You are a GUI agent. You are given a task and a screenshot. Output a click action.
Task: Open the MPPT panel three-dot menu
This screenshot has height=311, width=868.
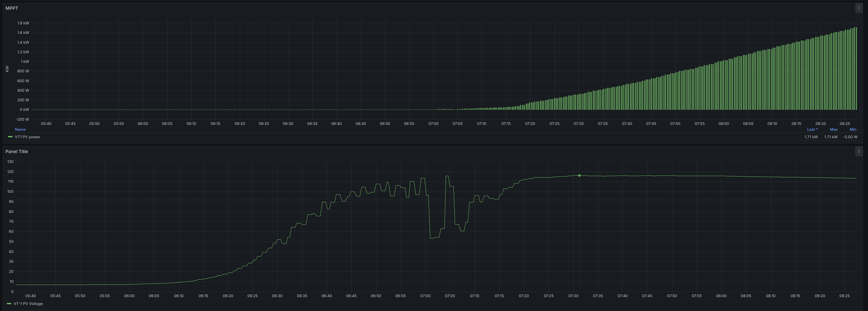click(858, 8)
